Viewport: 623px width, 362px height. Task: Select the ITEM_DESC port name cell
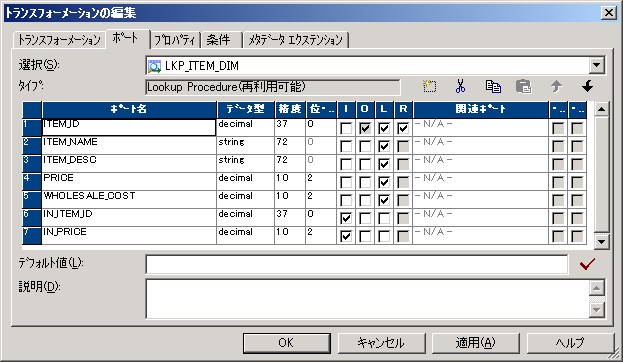coord(129,163)
